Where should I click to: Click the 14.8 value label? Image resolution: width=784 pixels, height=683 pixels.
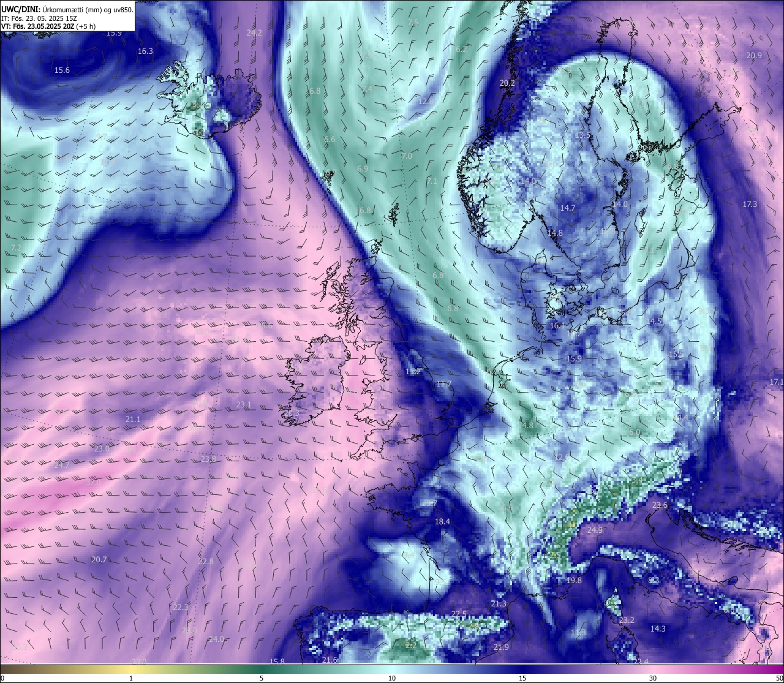[x=555, y=233]
